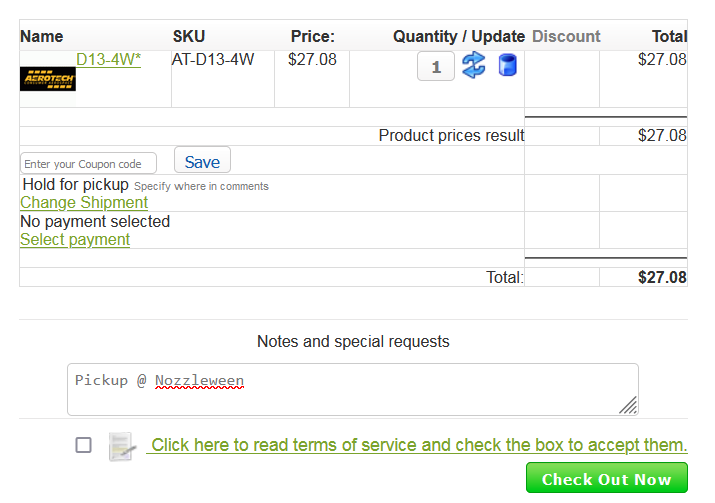This screenshot has height=503, width=715.
Task: Click the bold order Total $27.08 amount
Action: point(662,277)
